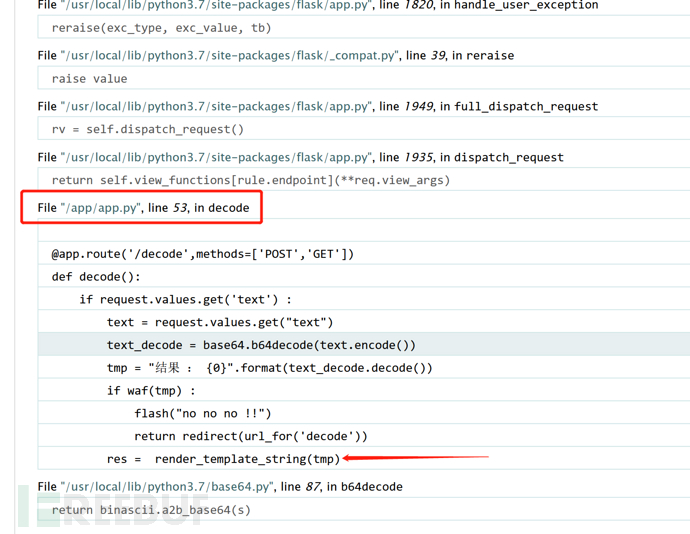Viewport: 690px width, 534px height.
Task: Open the /app/app.py line 53 decode frame
Action: coord(143,208)
